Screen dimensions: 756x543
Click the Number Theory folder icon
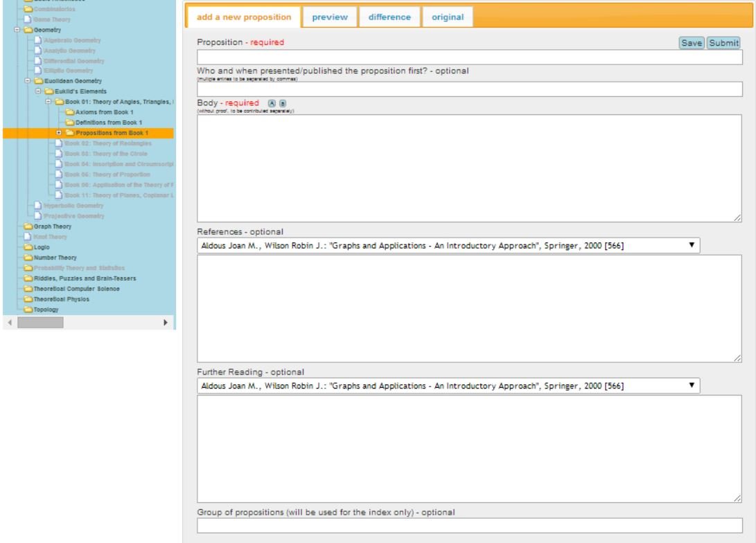(x=29, y=256)
